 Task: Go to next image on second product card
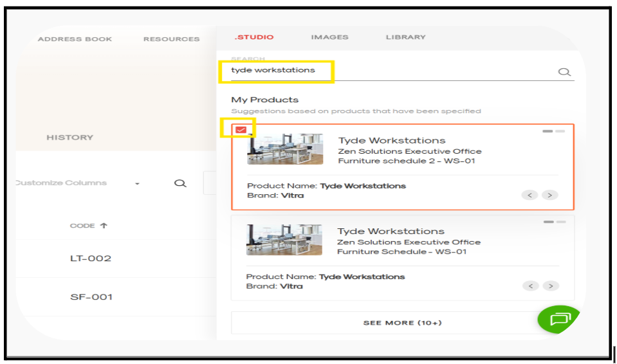[549, 286]
